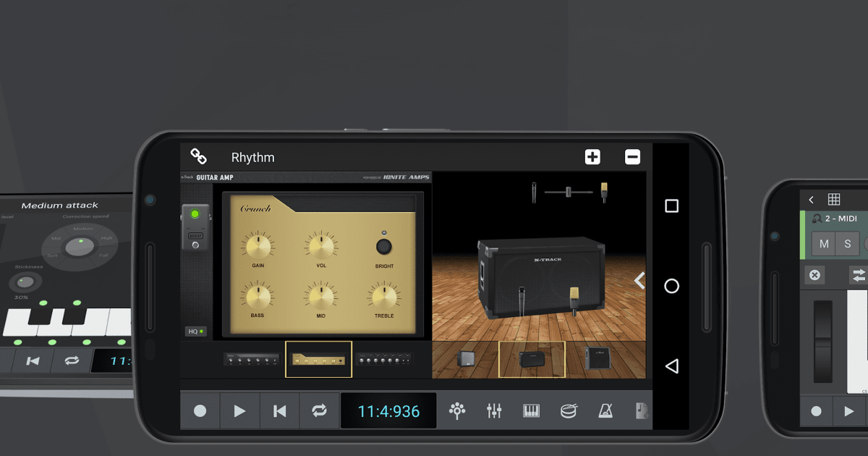Click the plus button in the Rhythm header
Screen dimensions: 868x456
592,156
